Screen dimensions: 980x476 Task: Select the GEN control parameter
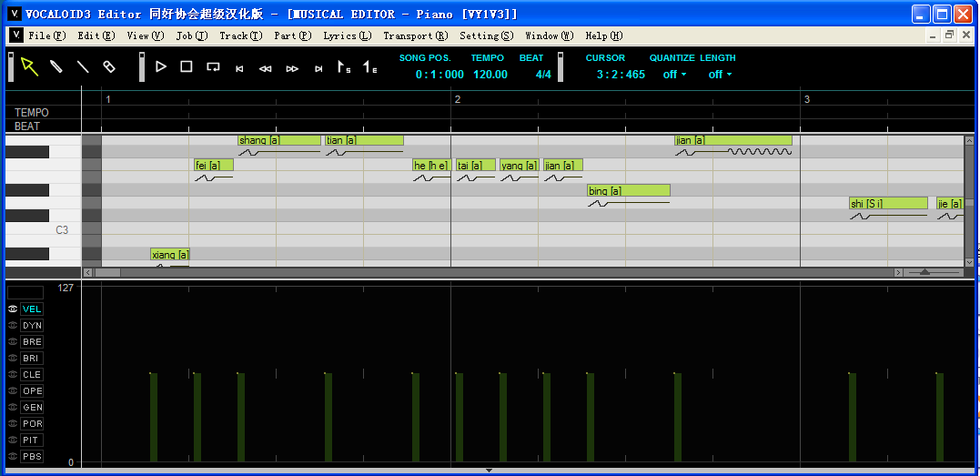click(x=32, y=407)
